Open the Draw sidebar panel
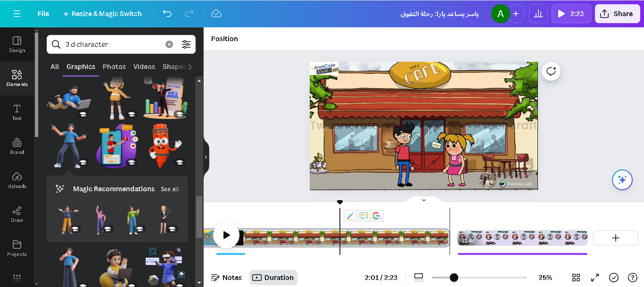 coord(17,214)
